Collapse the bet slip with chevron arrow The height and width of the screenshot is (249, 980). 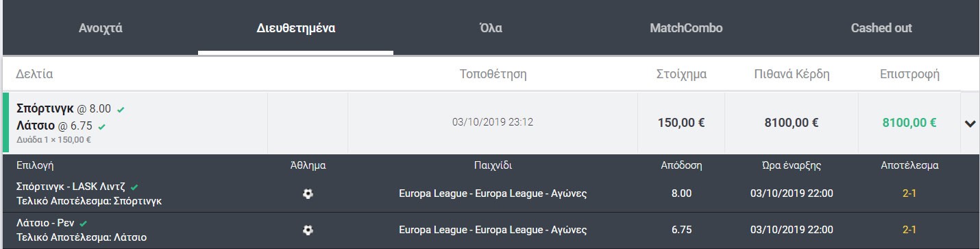970,123
